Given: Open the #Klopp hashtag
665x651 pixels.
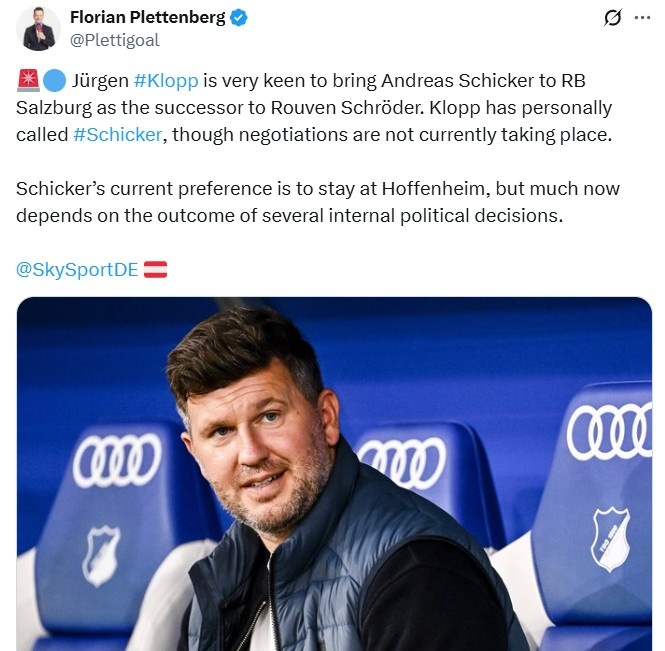Looking at the screenshot, I should (166, 81).
